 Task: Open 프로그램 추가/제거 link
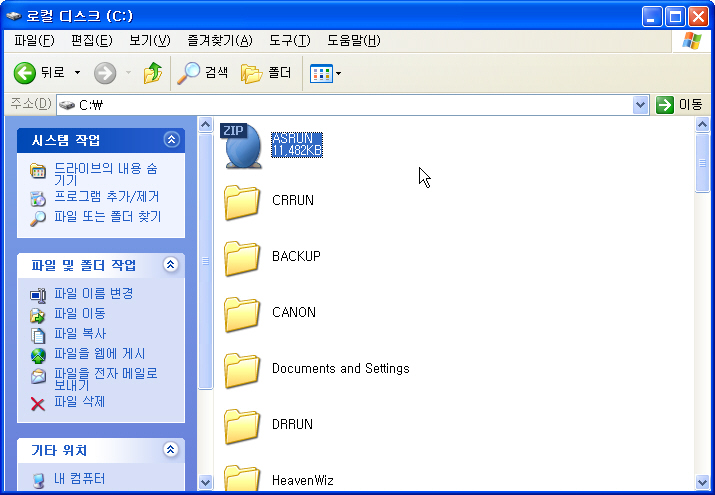107,196
